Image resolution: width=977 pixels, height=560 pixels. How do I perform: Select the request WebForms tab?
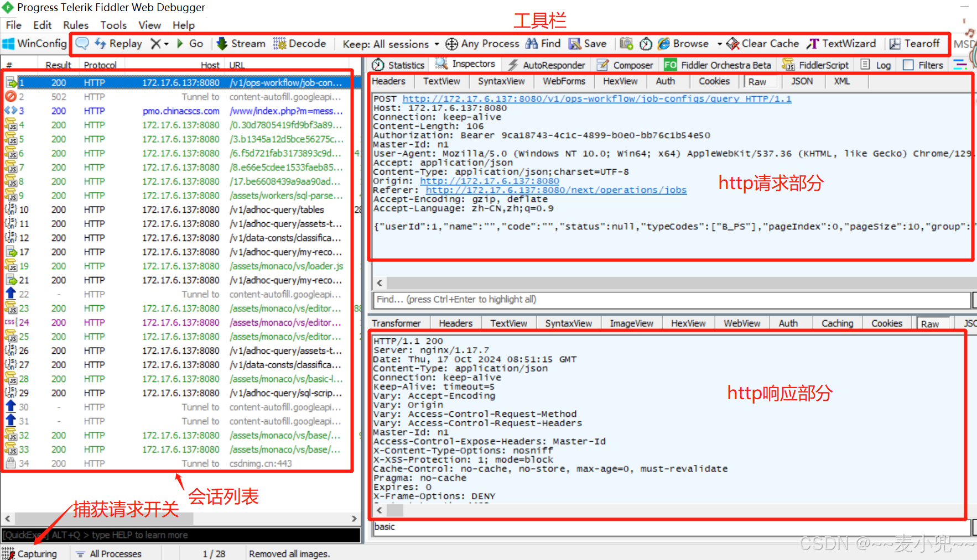pos(564,81)
